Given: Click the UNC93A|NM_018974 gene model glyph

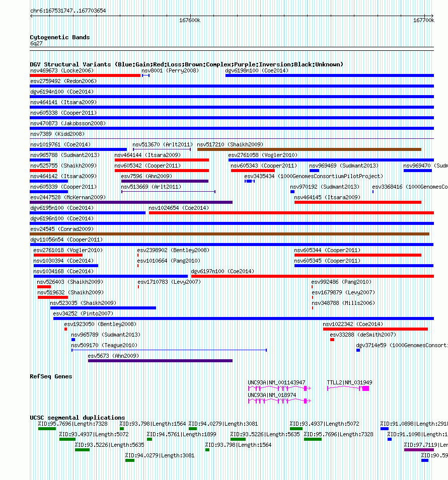Looking at the screenshot, I should click(x=279, y=401).
